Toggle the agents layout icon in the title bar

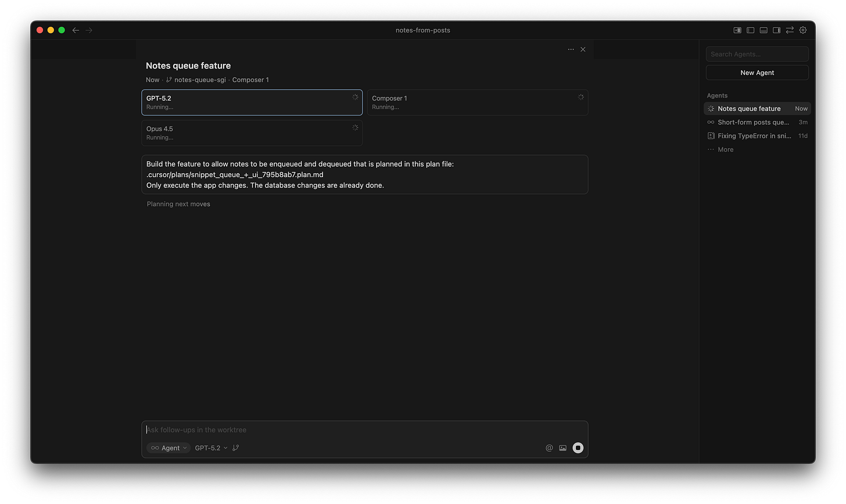(x=737, y=30)
